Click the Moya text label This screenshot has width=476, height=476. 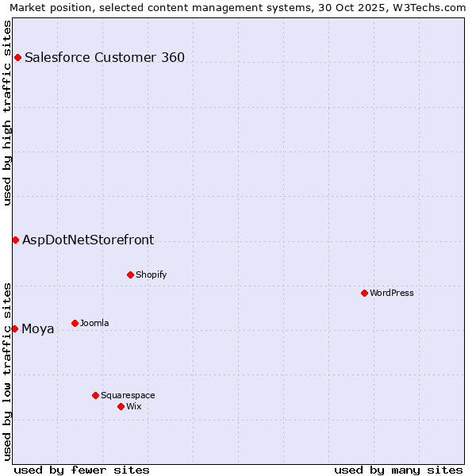[x=38, y=328]
